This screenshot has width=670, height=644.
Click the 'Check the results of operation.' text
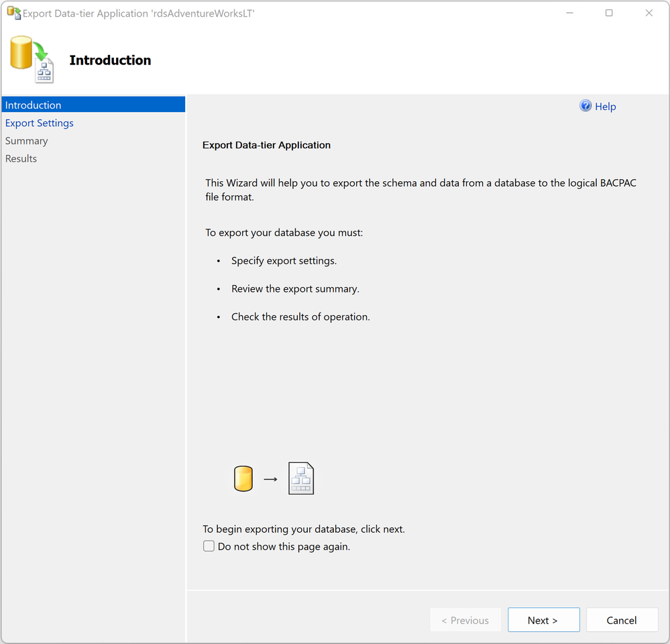click(300, 317)
